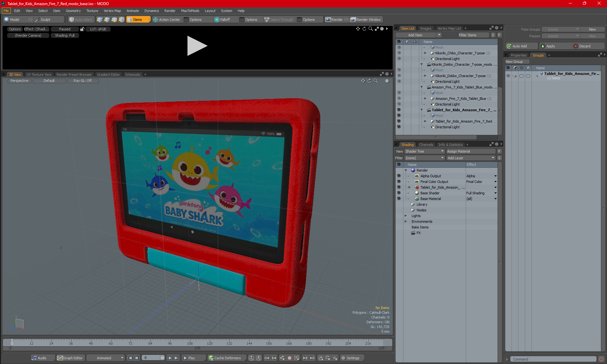
Task: Toggle visibility of last Directional Light item
Action: coord(399,127)
